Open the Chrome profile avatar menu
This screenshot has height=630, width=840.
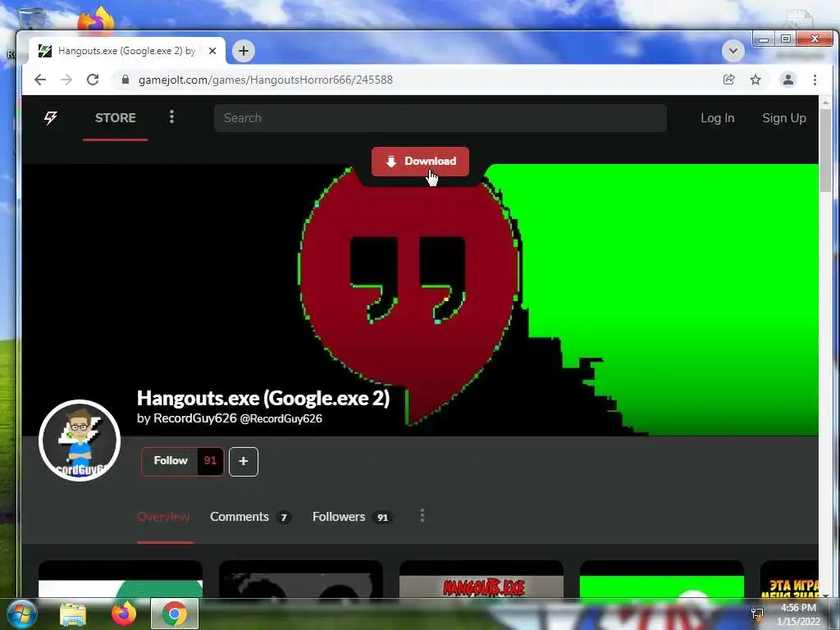[788, 80]
